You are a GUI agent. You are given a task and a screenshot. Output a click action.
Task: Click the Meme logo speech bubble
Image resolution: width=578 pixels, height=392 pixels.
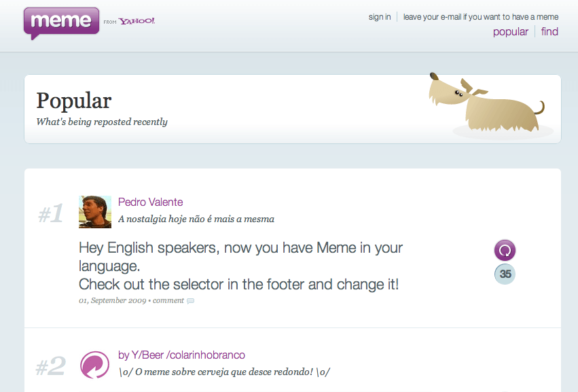click(x=61, y=23)
